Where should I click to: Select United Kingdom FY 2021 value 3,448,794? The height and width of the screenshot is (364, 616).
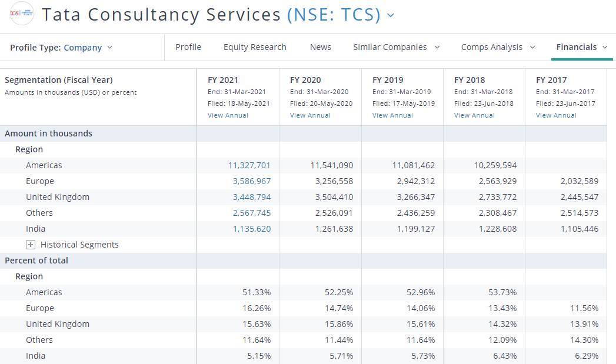pyautogui.click(x=252, y=197)
